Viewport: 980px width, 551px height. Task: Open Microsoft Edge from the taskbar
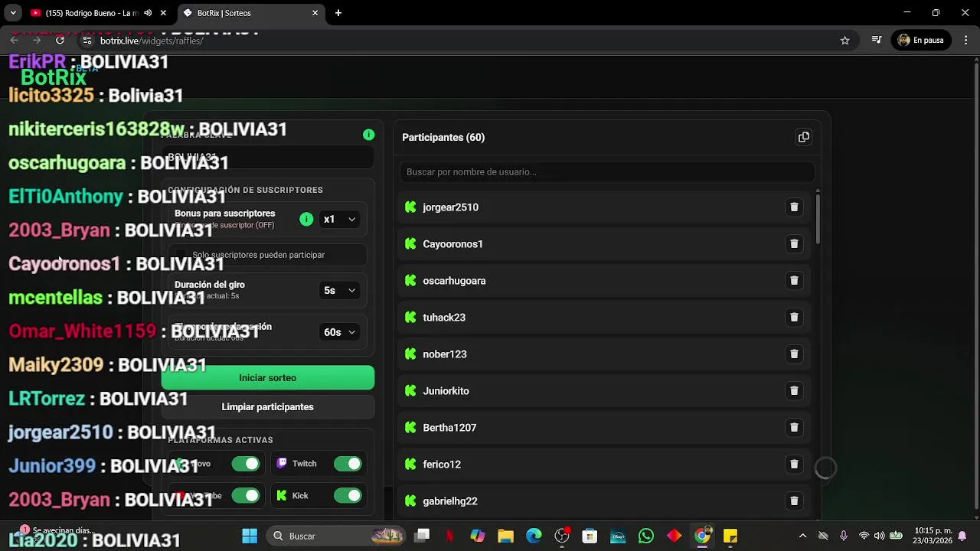(534, 536)
